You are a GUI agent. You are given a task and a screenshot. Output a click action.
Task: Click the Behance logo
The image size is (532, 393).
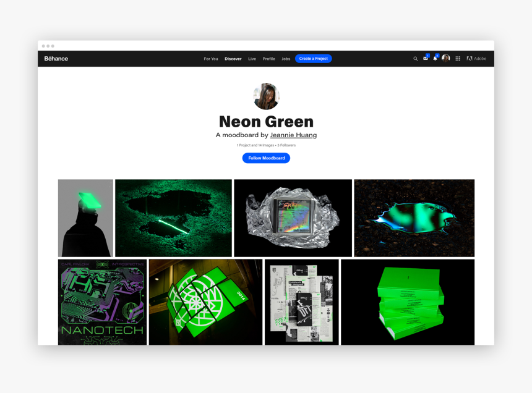56,59
